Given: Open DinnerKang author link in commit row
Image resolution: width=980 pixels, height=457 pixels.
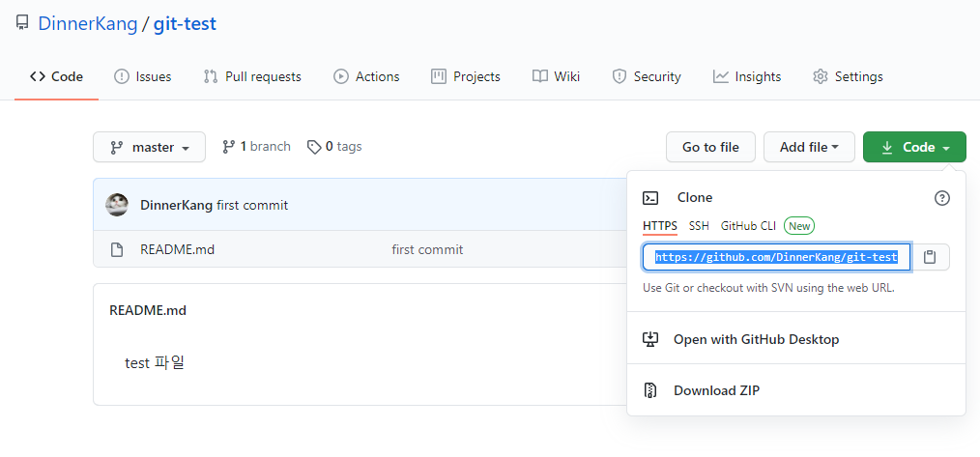Looking at the screenshot, I should coord(176,205).
